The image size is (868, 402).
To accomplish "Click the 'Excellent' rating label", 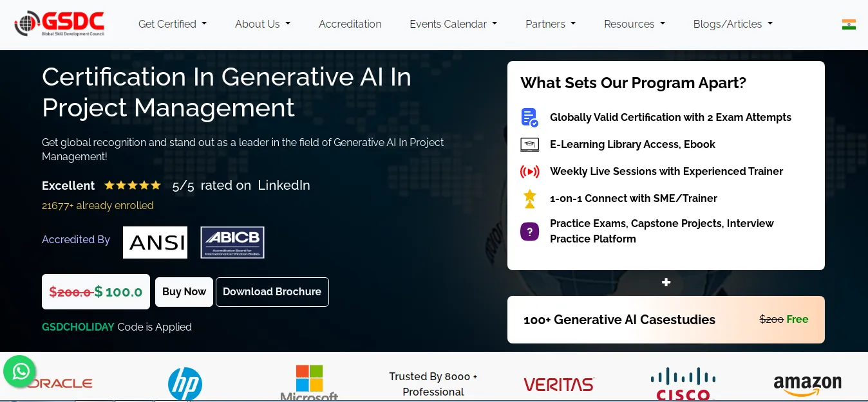I will 68,186.
